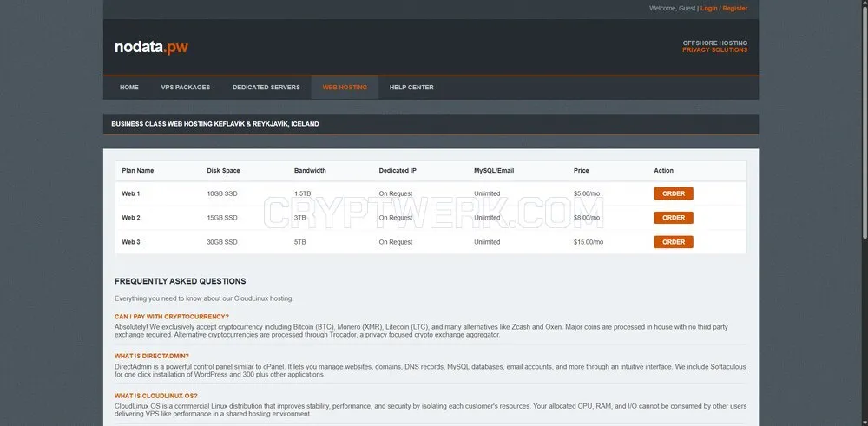
Task: Select the Web 3 plan name
Action: tap(131, 242)
